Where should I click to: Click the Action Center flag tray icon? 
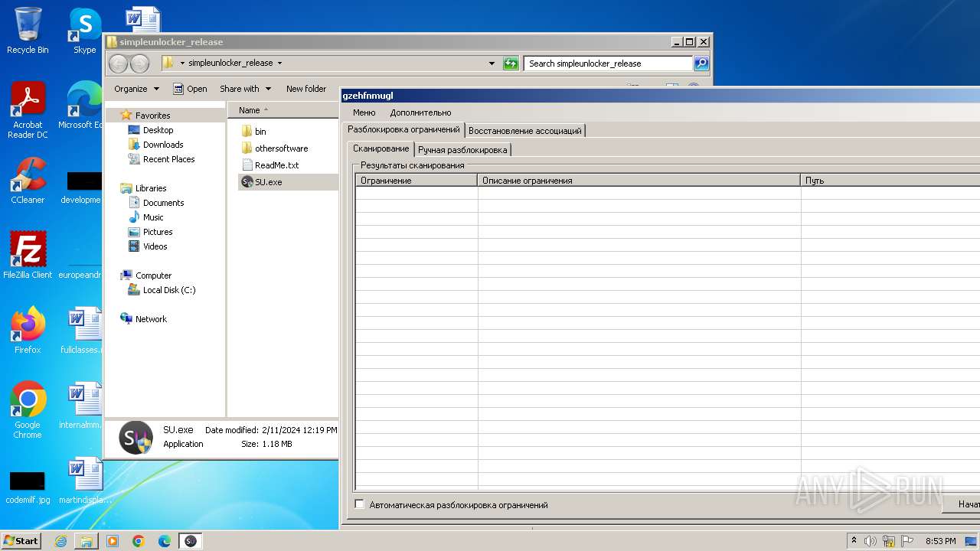(907, 541)
